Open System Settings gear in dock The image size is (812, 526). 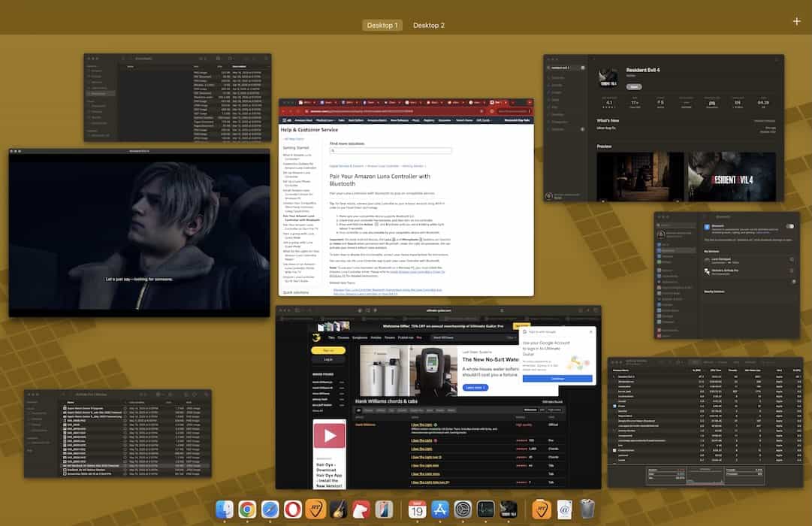click(x=463, y=509)
